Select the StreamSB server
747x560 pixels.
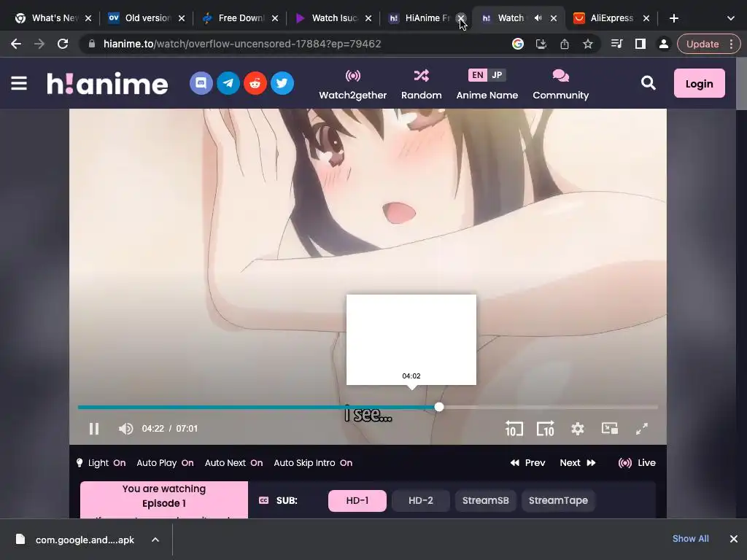[485, 500]
